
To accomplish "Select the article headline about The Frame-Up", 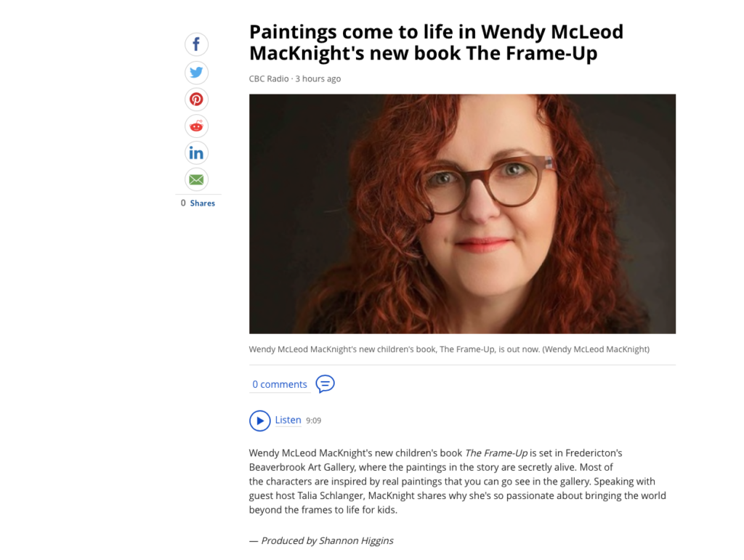I will coord(436,42).
